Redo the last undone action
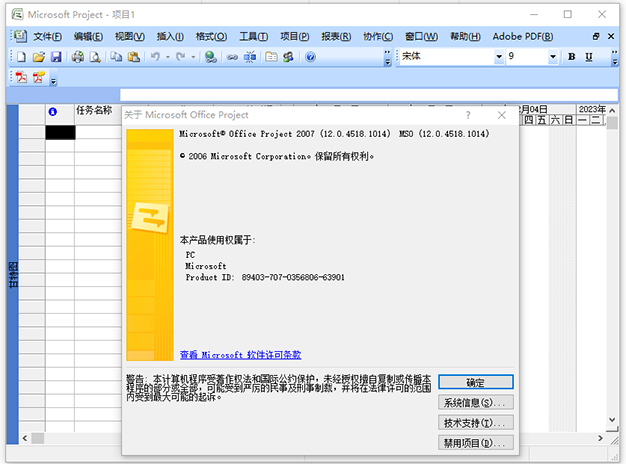Image resolution: width=626 pixels, height=464 pixels. [181, 57]
